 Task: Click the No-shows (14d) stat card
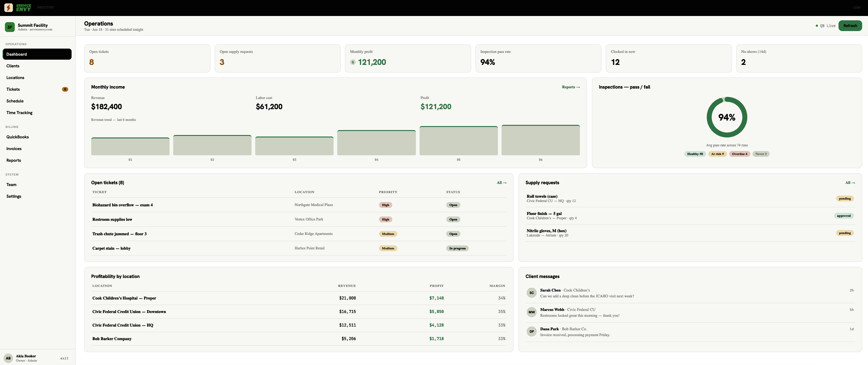click(x=799, y=58)
